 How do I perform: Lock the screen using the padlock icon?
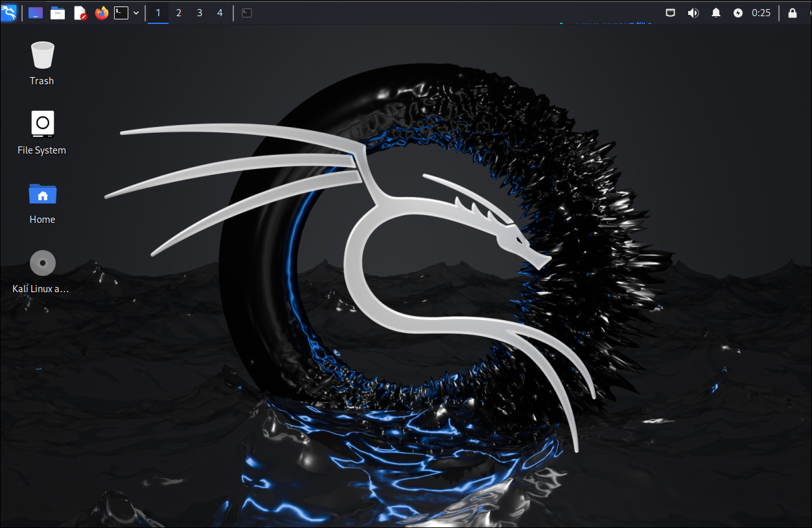click(792, 12)
